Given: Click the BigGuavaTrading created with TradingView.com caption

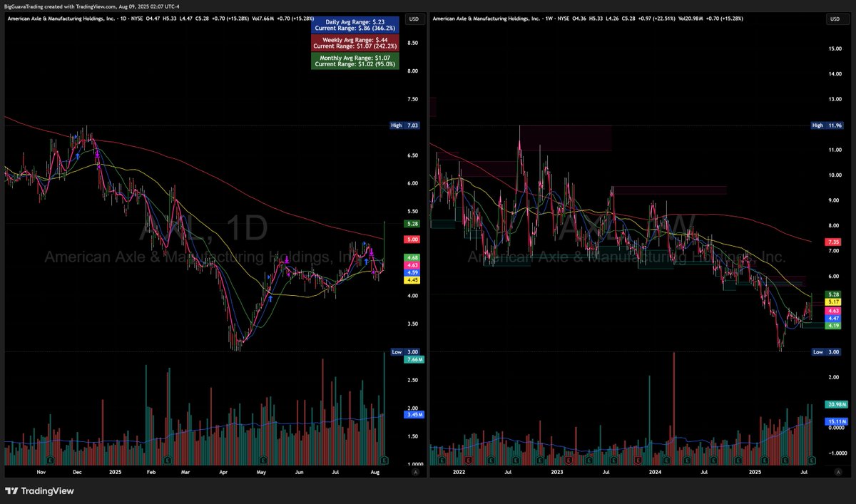Looking at the screenshot, I should coord(93,6).
